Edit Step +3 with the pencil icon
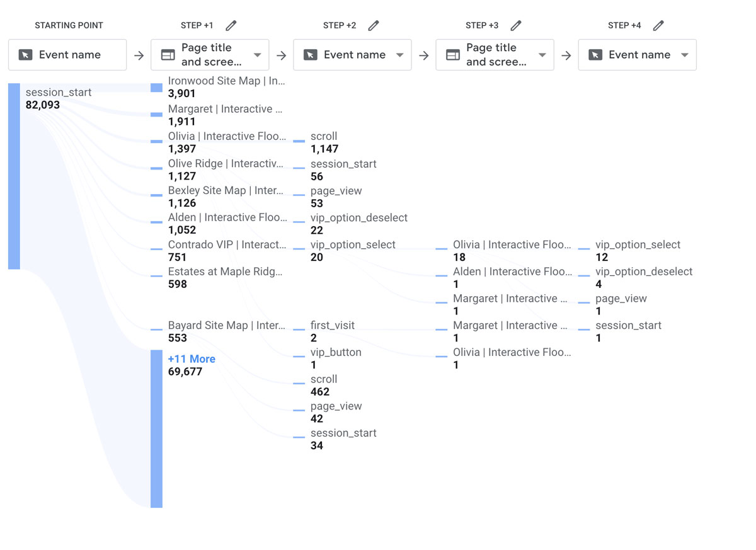 click(x=516, y=25)
